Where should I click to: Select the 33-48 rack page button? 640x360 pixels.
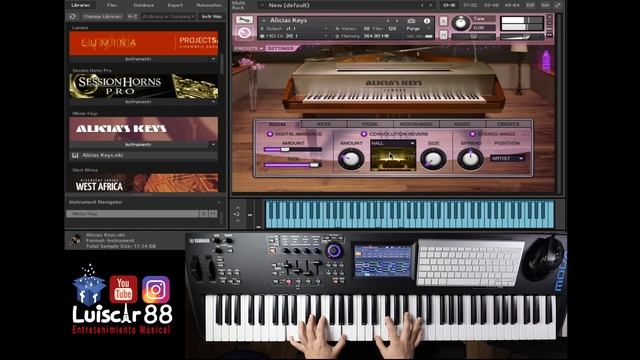click(x=491, y=5)
